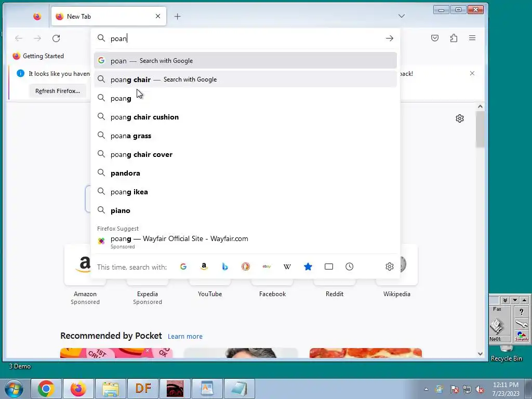This screenshot has height=399, width=532.
Task: Choose 'poang chair cushion' suggestion
Action: [x=245, y=117]
